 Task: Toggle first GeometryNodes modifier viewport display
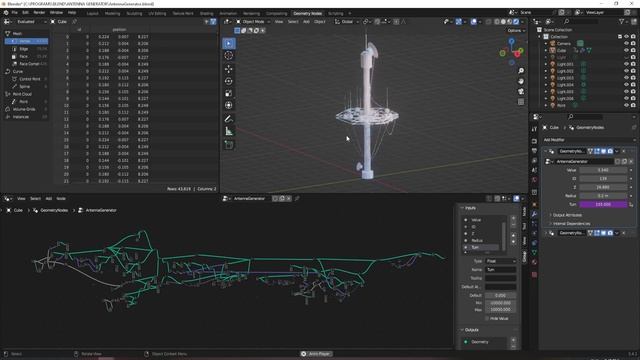click(603, 151)
